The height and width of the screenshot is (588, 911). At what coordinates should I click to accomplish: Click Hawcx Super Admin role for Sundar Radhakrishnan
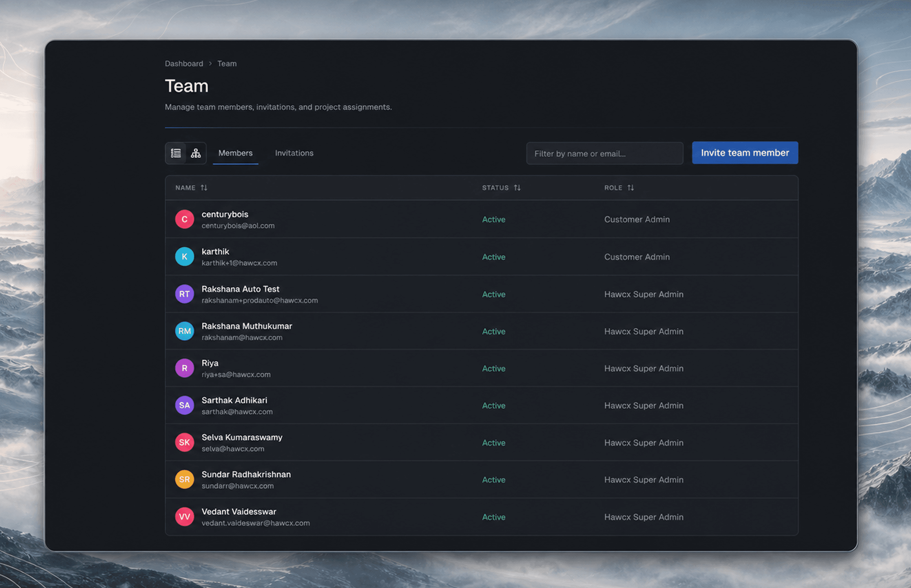pyautogui.click(x=644, y=479)
